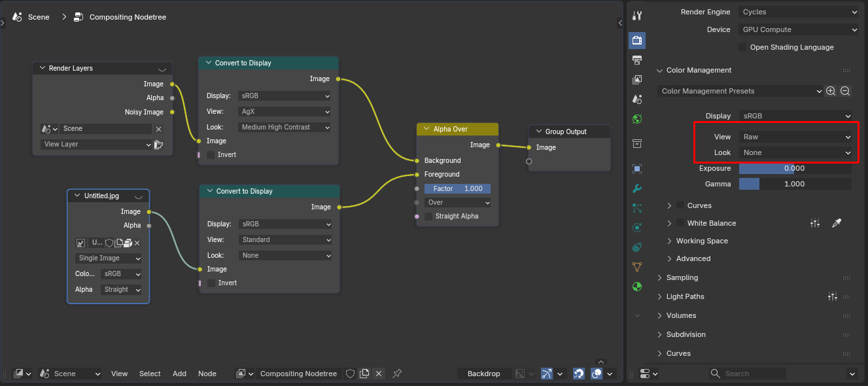This screenshot has height=386, width=868.
Task: Add a new color management preset
Action: (831, 91)
